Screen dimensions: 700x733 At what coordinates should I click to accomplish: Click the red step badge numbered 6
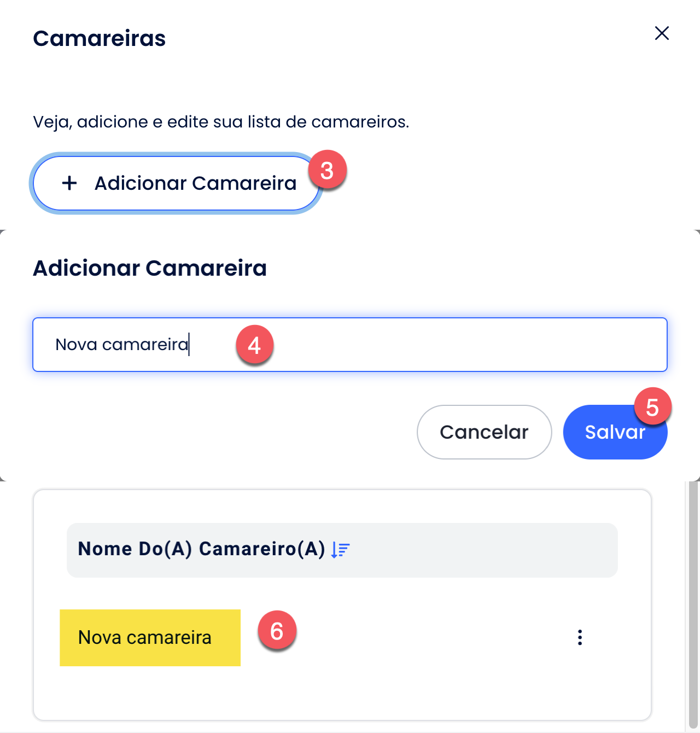[277, 631]
